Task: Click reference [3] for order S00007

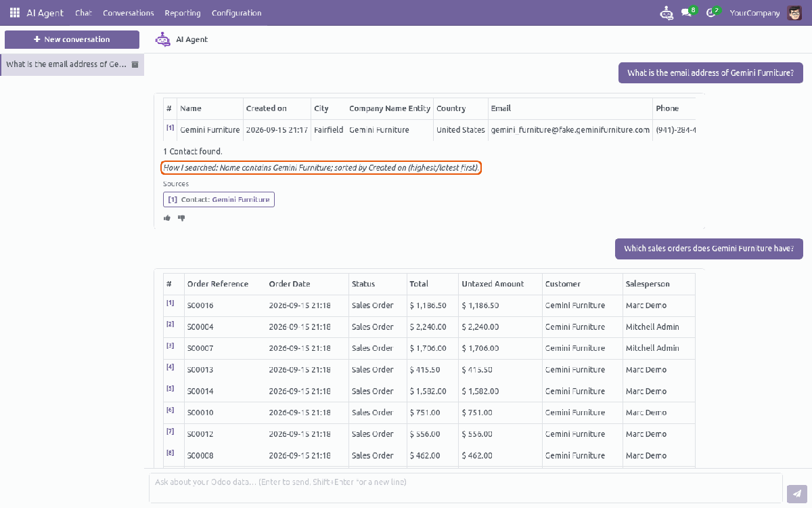Action: (170, 345)
